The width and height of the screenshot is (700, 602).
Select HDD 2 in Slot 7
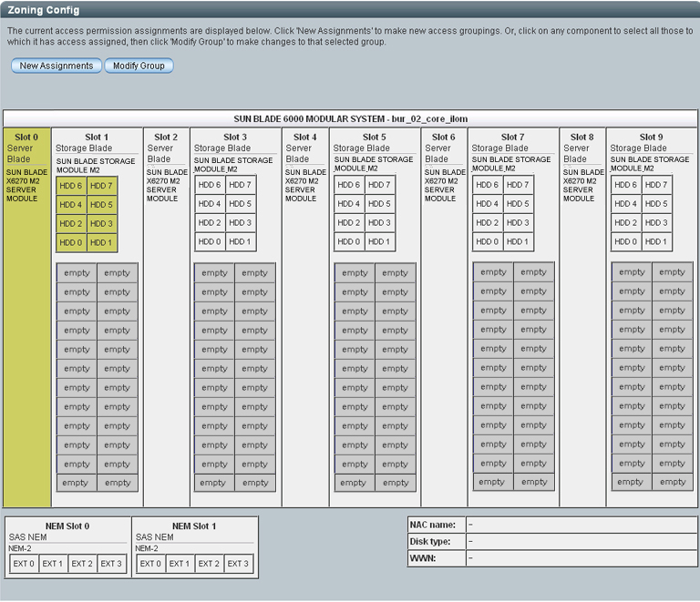[x=487, y=222]
